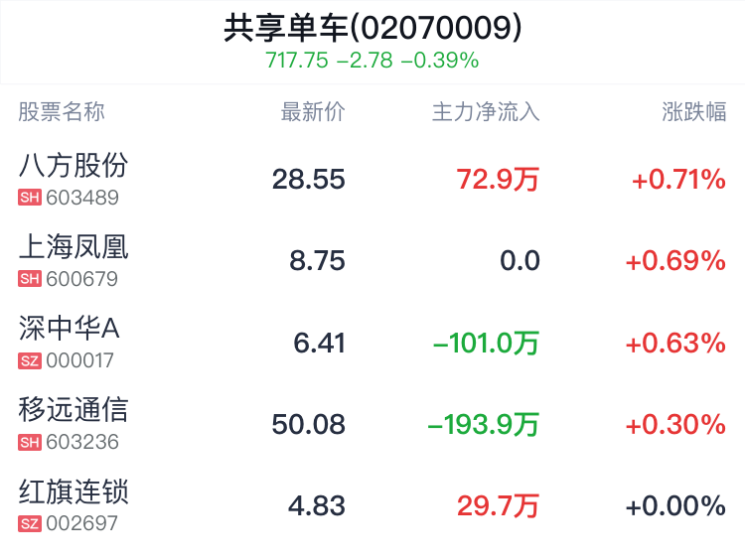Click the 28.55 latest price value

point(308,180)
